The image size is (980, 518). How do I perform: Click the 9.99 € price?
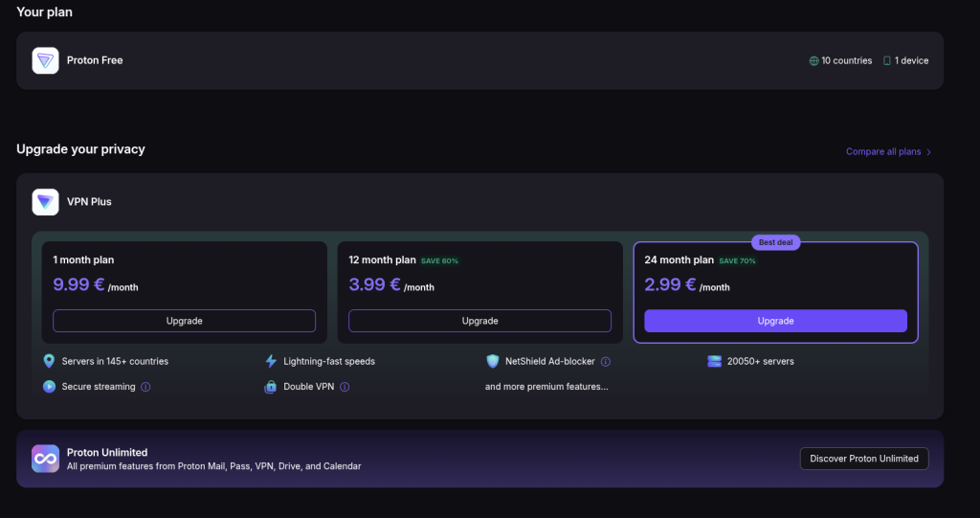pyautogui.click(x=78, y=284)
